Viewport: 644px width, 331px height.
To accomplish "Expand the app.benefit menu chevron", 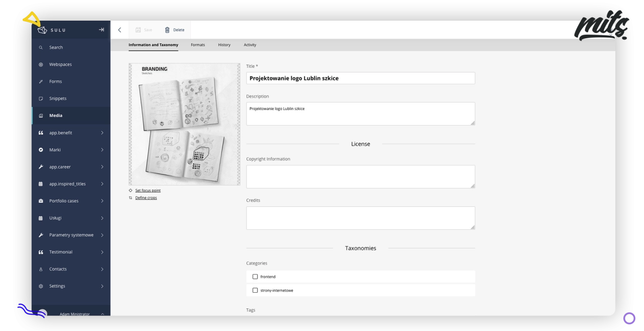I will (x=102, y=133).
